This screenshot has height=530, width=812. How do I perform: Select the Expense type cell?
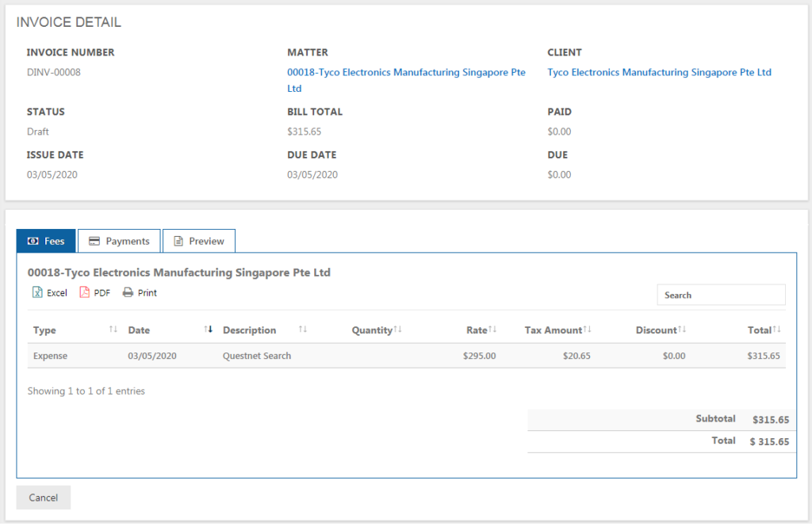pyautogui.click(x=50, y=356)
